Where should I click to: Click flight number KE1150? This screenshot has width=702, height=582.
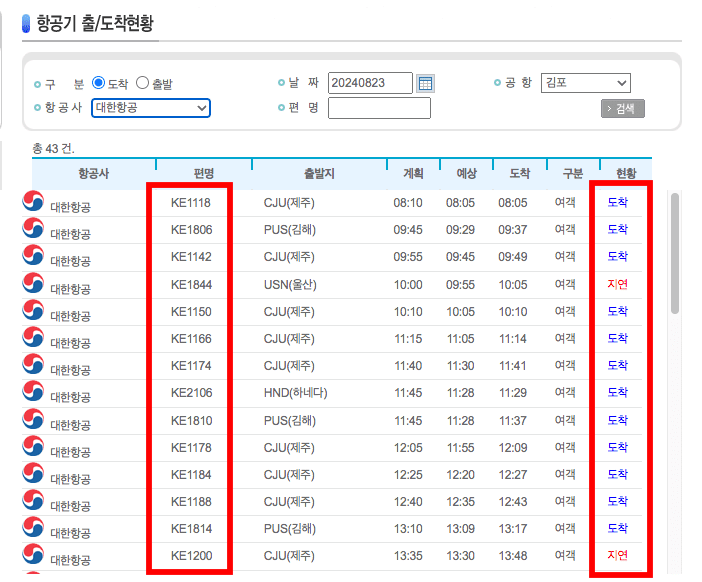191,312
